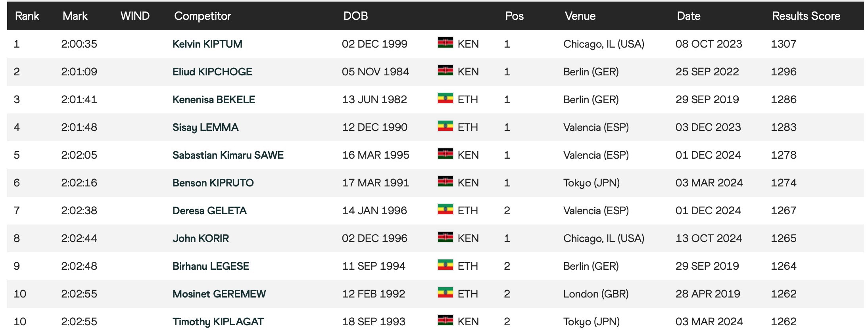Click the DOB column header

click(355, 16)
